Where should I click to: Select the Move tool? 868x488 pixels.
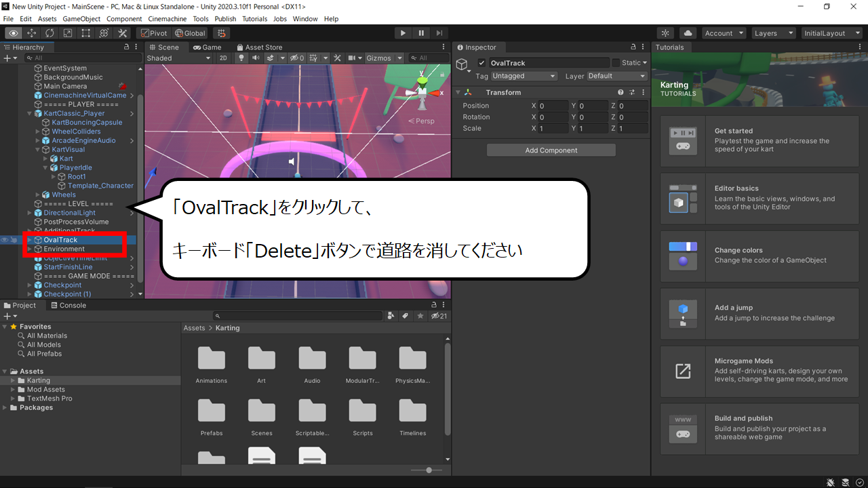pos(31,33)
